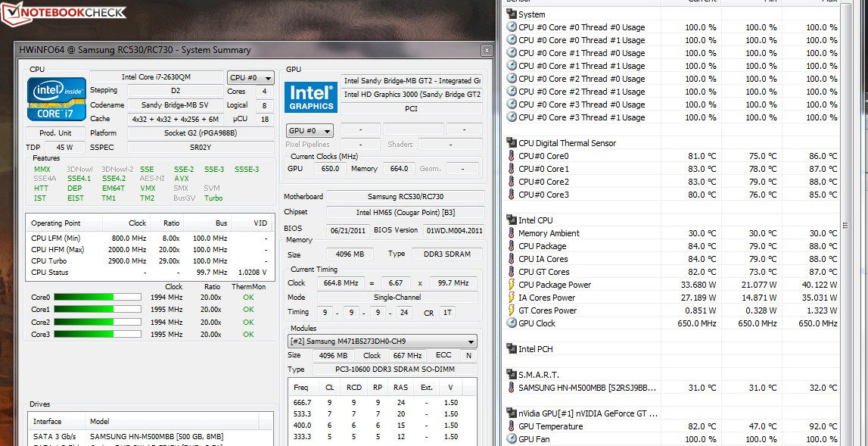Image resolution: width=868 pixels, height=446 pixels.
Task: Click the sensor window vertical scrollbar
Action: tap(845, 226)
